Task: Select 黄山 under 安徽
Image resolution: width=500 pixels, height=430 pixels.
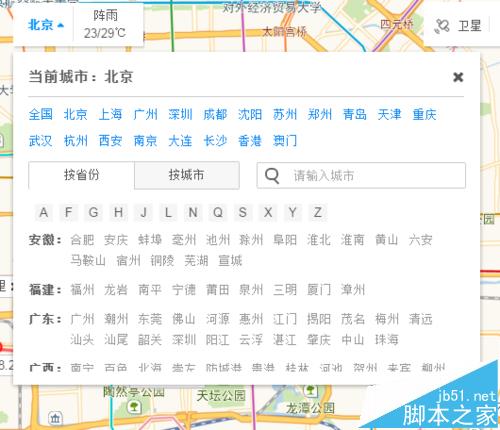Action: pyautogui.click(x=387, y=240)
